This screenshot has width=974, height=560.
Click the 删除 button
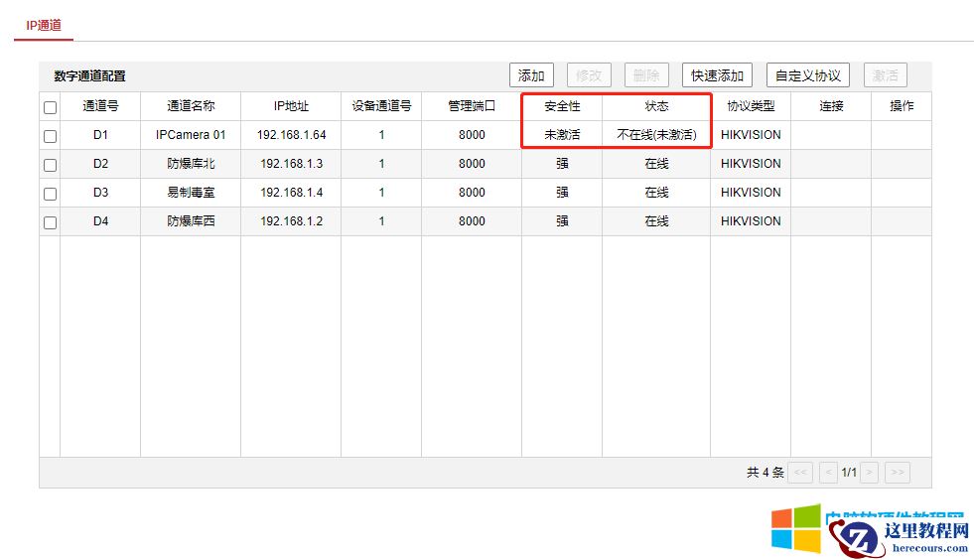(x=646, y=75)
